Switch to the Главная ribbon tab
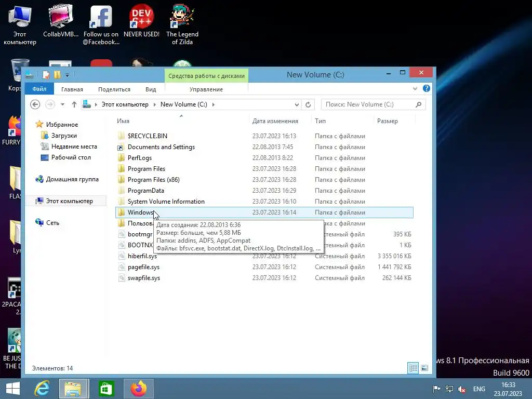532x399 pixels. 72,89
